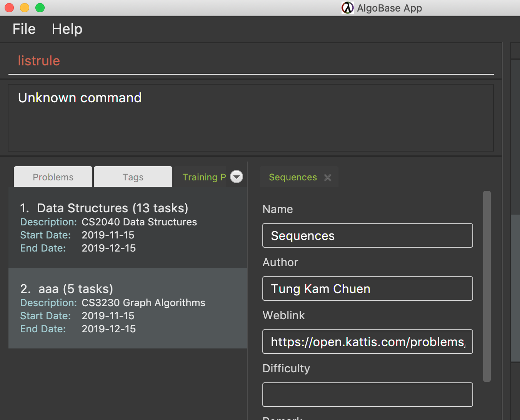
Task: Click the Unknown command result message
Action: pos(80,98)
